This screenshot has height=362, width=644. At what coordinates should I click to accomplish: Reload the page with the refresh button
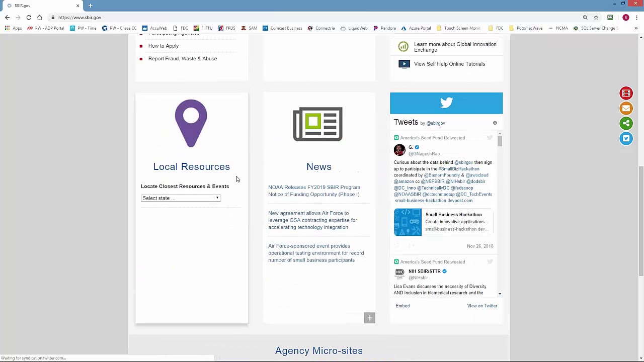coord(29,18)
